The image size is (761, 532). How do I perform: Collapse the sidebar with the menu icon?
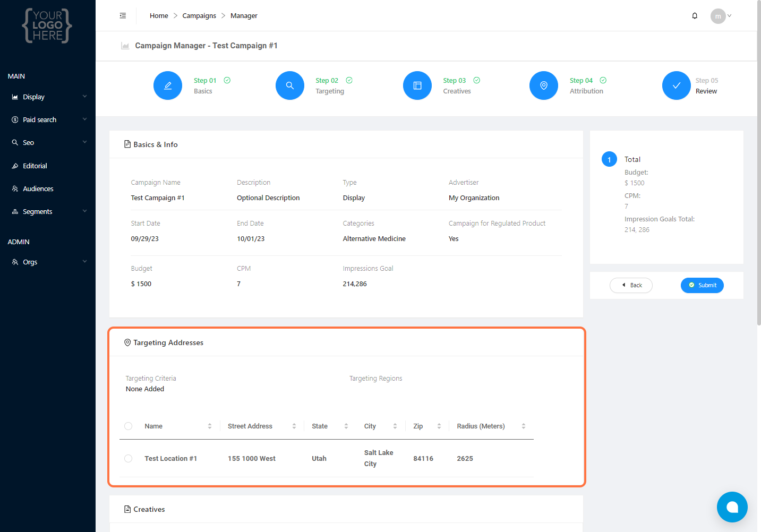click(123, 16)
